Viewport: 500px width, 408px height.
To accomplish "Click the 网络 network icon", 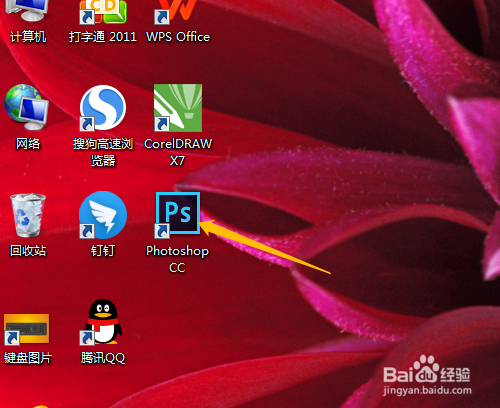I will point(27,107).
